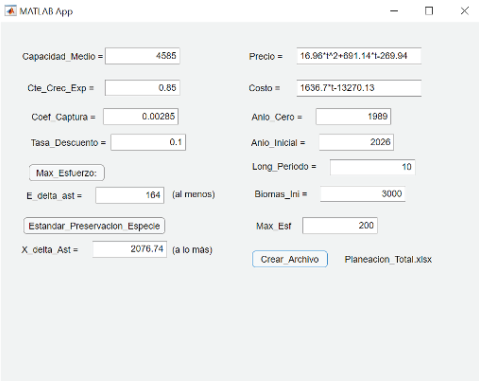This screenshot has width=479, height=381.
Task: Focus the Anio_Cero field showing 1989
Action: click(x=353, y=116)
